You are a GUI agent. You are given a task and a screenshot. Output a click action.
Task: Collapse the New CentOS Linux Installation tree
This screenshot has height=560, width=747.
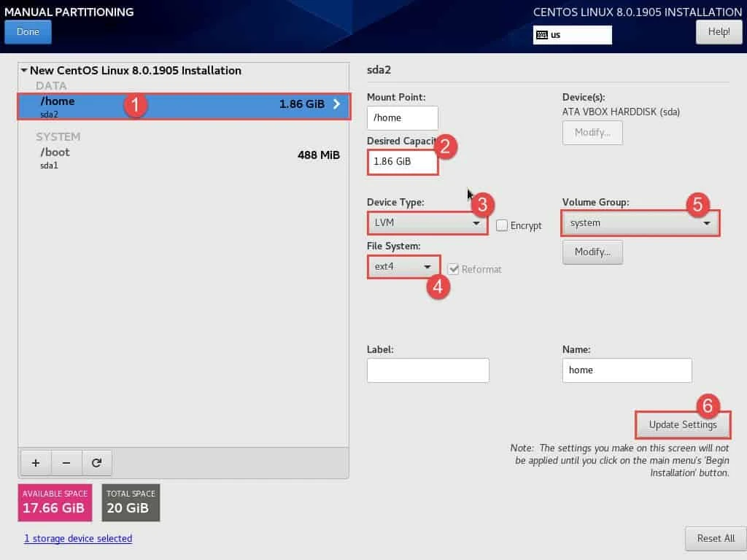pyautogui.click(x=24, y=70)
